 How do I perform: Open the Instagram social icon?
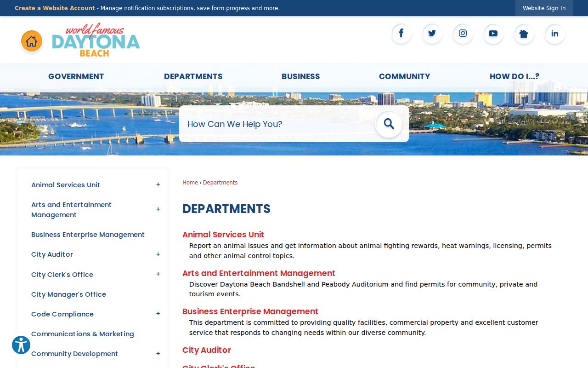(463, 34)
